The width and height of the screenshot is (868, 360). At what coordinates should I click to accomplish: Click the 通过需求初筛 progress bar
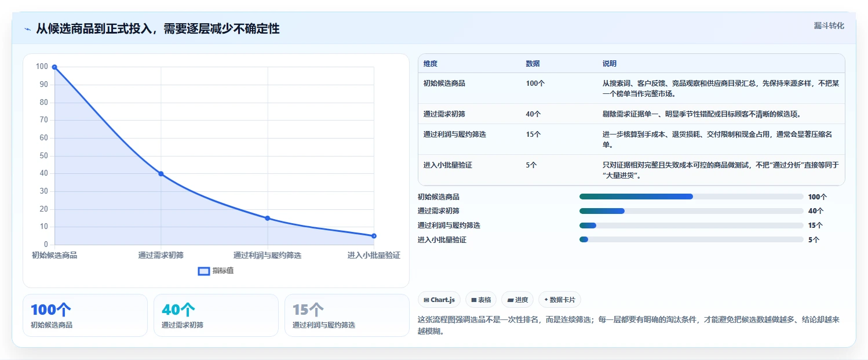pos(691,211)
